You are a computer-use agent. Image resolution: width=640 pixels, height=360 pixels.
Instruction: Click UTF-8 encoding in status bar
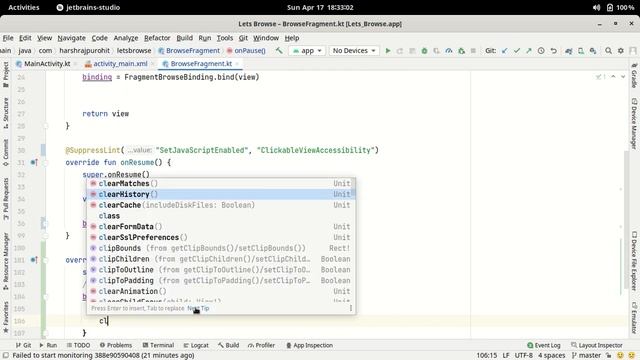(x=524, y=356)
